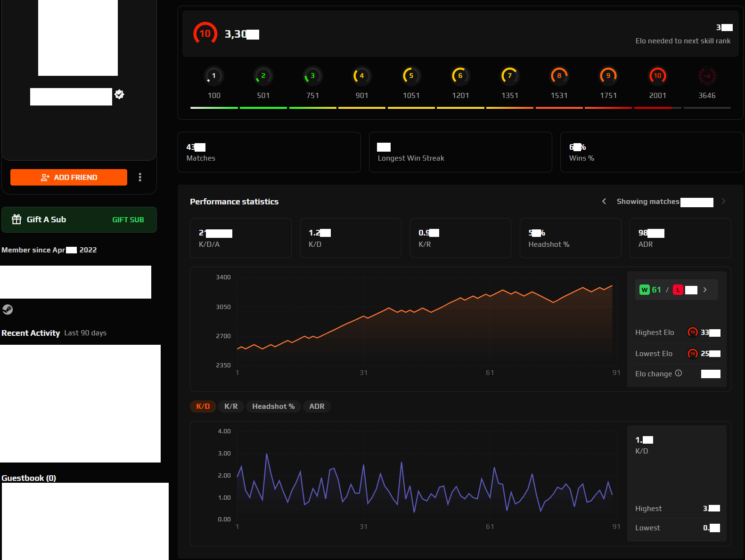The width and height of the screenshot is (745, 560).
Task: Switch chart to ADR
Action: tap(317, 406)
